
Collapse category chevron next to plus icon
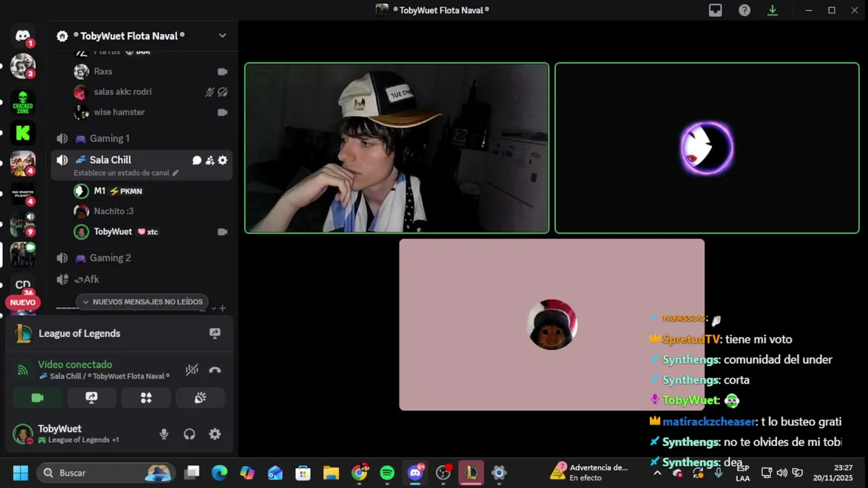[214, 308]
